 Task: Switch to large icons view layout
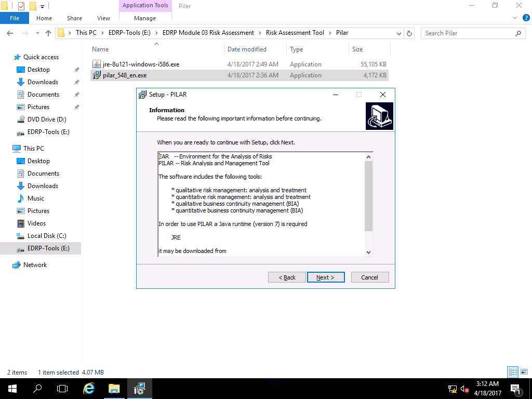524,372
